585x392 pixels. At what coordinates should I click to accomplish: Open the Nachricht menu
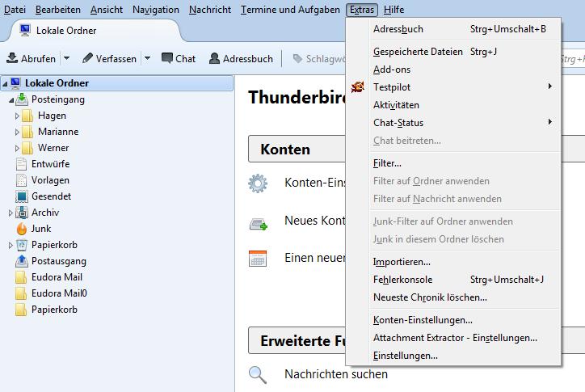[x=209, y=10]
